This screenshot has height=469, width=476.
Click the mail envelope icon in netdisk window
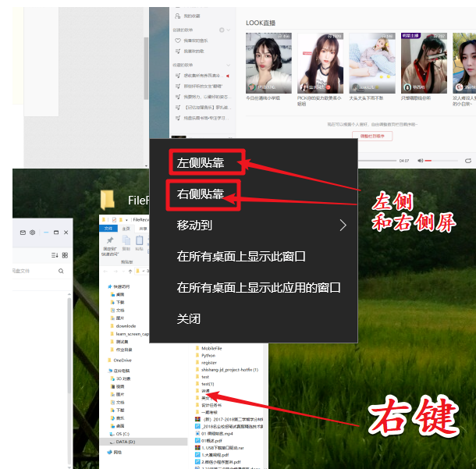(x=23, y=233)
